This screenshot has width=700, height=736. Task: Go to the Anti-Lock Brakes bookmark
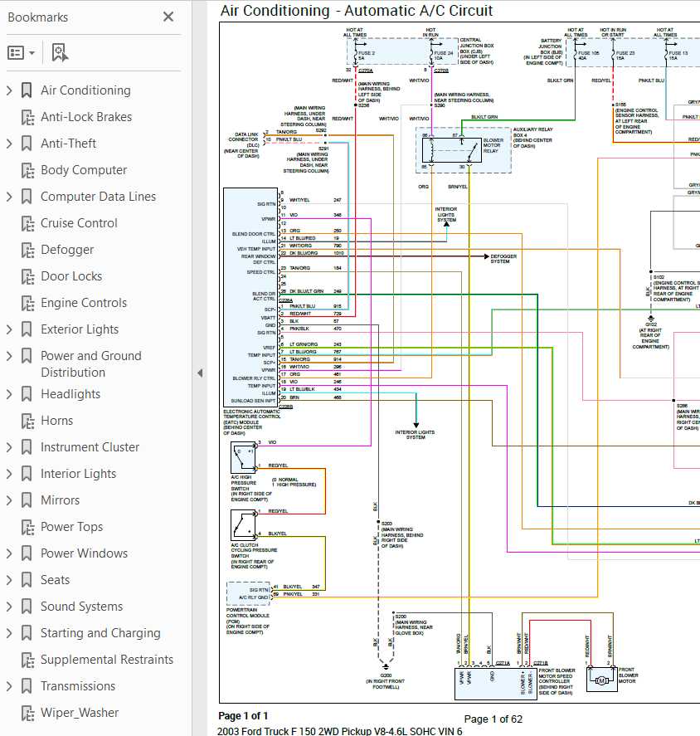pyautogui.click(x=86, y=117)
